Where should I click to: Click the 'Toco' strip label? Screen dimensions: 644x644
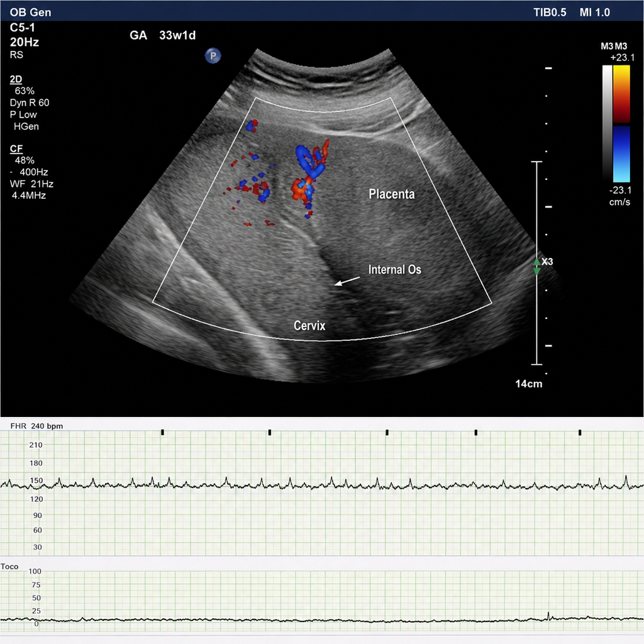click(9, 567)
